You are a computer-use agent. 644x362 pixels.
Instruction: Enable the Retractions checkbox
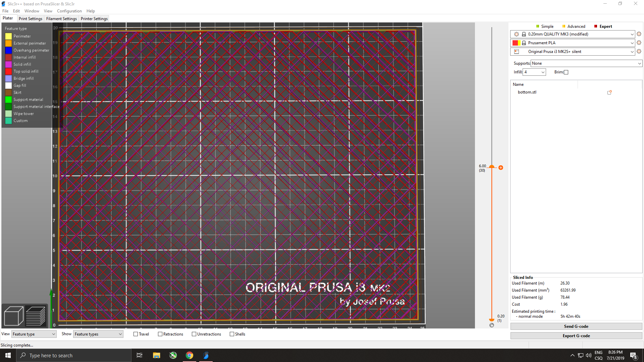coord(160,334)
